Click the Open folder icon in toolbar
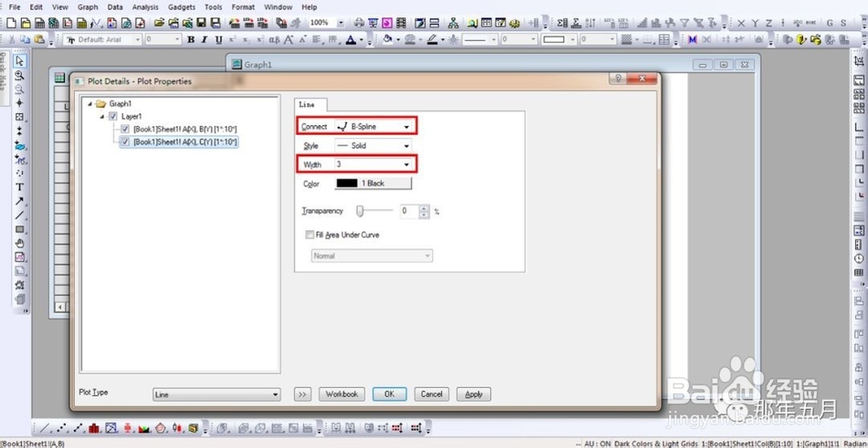The width and height of the screenshot is (868, 448). pos(160,23)
